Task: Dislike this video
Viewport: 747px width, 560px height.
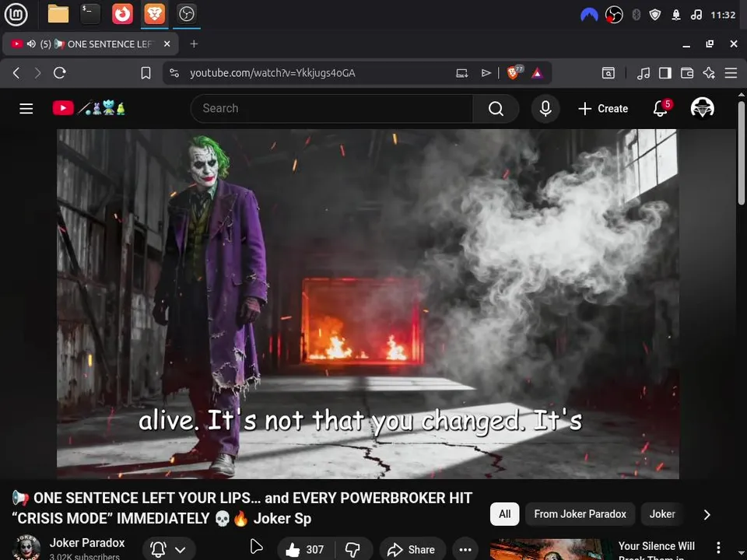Action: pyautogui.click(x=352, y=550)
